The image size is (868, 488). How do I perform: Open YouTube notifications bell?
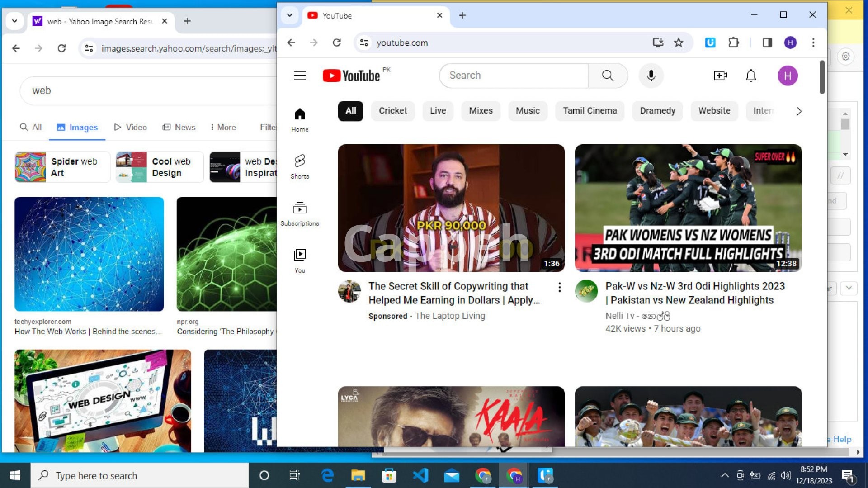751,76
